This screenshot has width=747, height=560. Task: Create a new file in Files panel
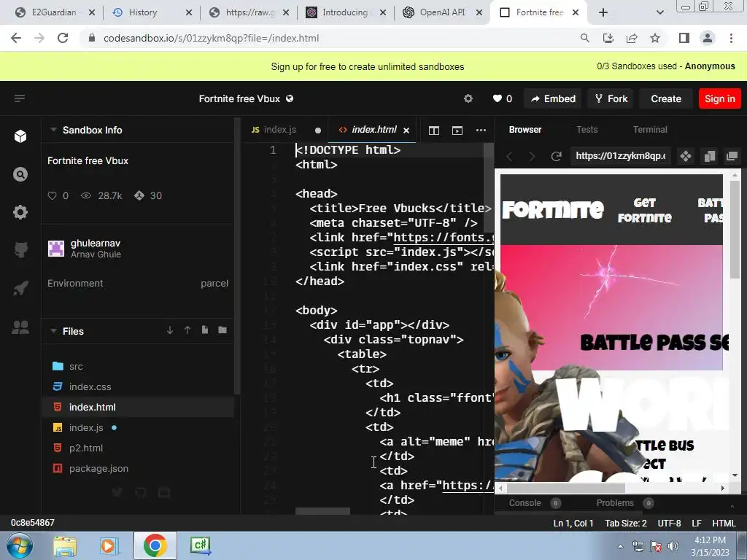pos(205,330)
